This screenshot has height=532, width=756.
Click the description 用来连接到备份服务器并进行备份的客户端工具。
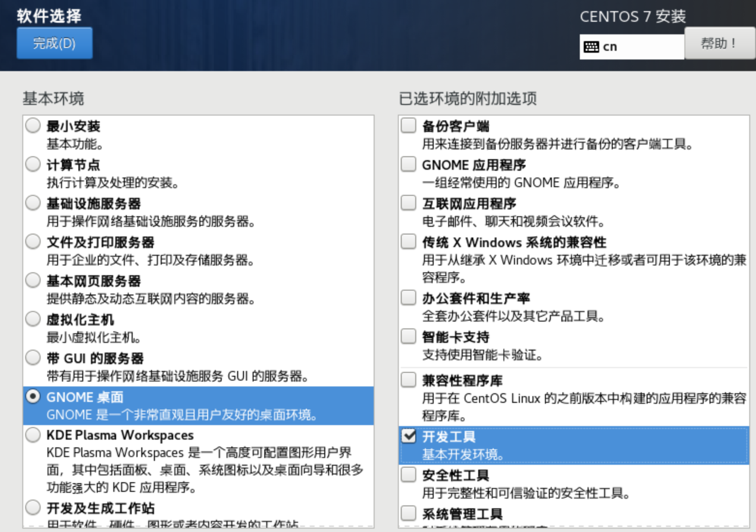[558, 144]
